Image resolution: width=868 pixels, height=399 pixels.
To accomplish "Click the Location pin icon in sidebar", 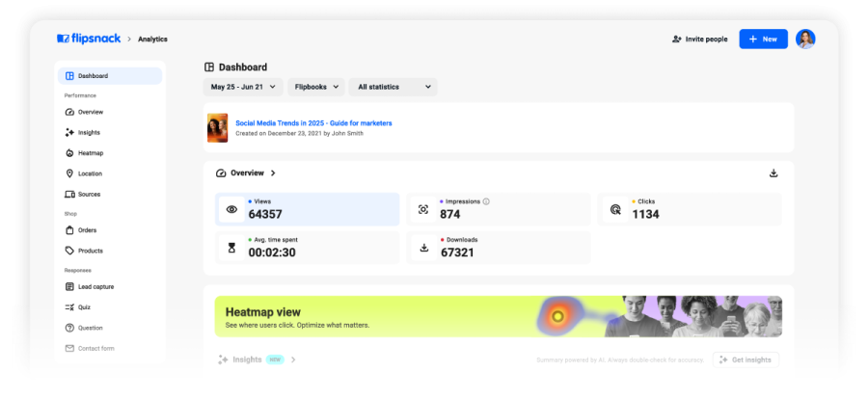I will (69, 173).
